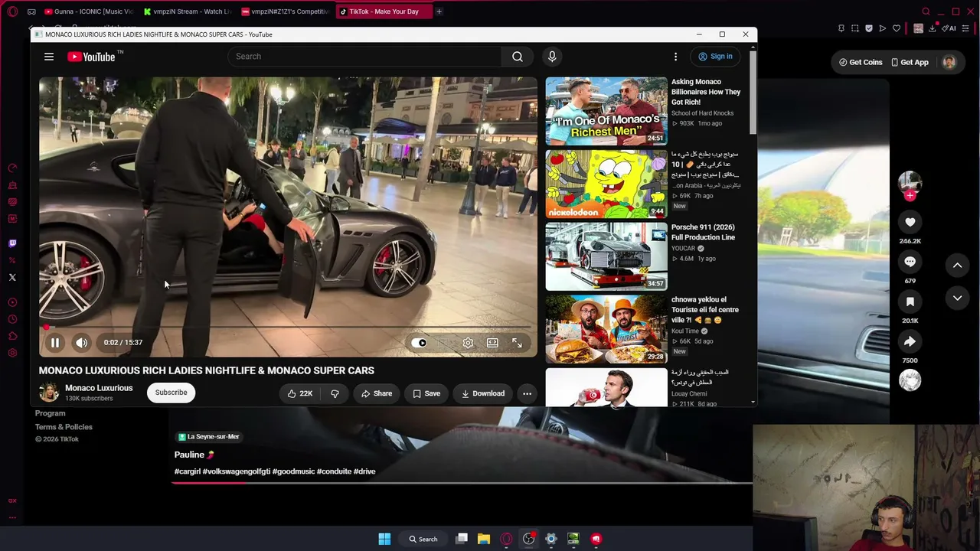Bookmark the TikTok video to favorites

click(x=910, y=302)
